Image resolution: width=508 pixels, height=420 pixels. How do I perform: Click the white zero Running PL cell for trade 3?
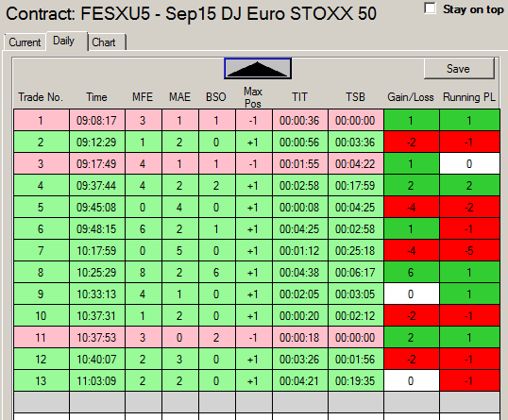click(x=469, y=164)
